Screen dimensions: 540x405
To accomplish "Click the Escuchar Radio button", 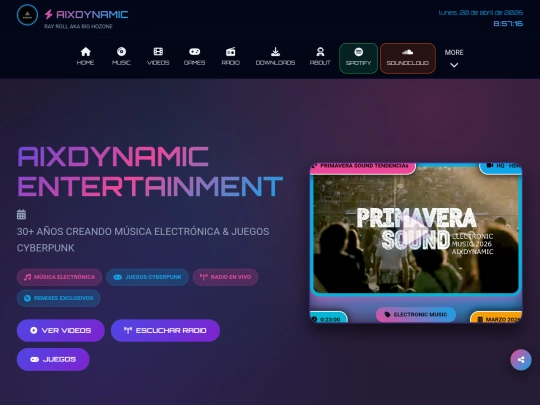I will point(165,330).
